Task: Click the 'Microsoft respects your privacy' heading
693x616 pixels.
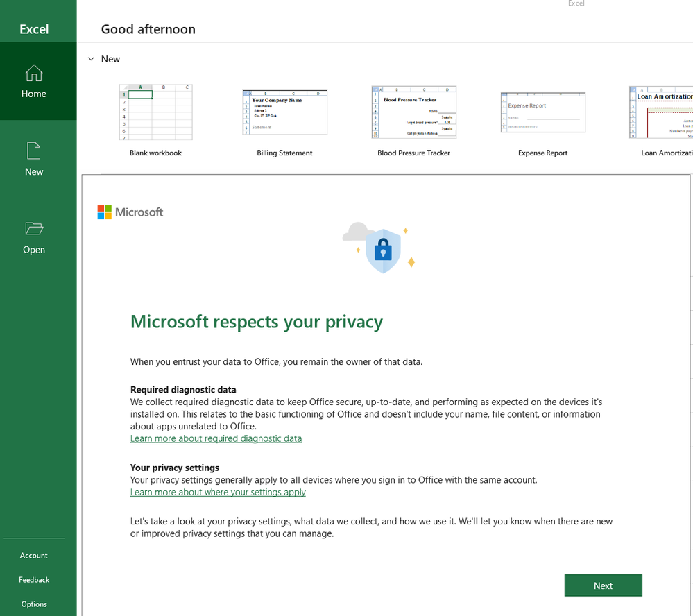Action: [257, 322]
